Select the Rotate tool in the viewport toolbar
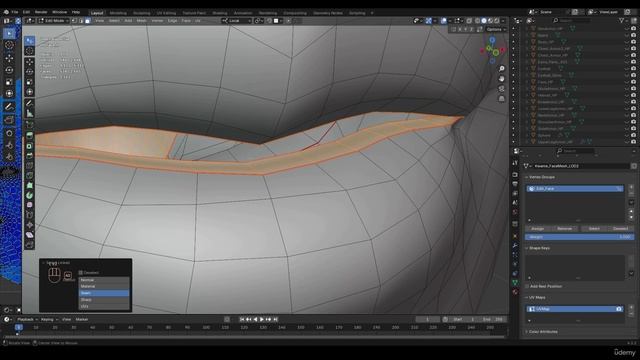The image size is (640, 360). (x=29, y=71)
